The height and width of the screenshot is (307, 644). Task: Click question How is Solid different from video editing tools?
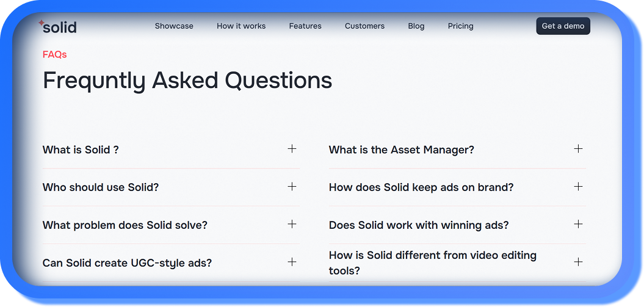(432, 262)
